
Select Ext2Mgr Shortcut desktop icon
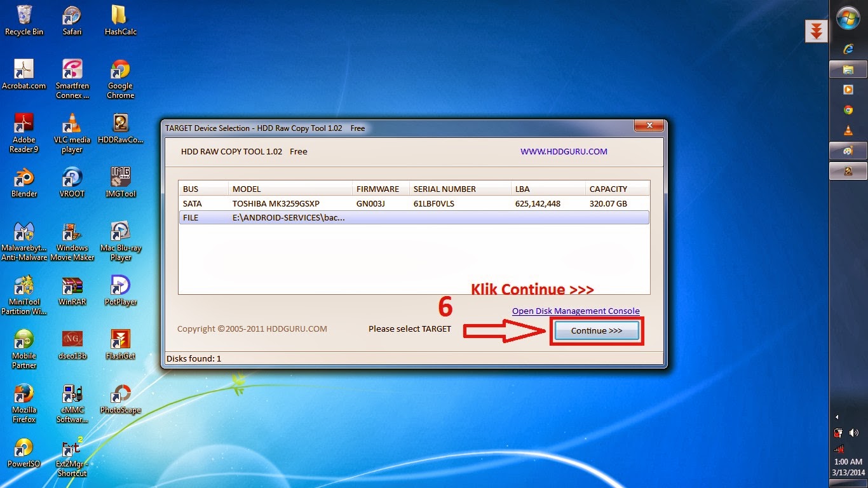[72, 456]
